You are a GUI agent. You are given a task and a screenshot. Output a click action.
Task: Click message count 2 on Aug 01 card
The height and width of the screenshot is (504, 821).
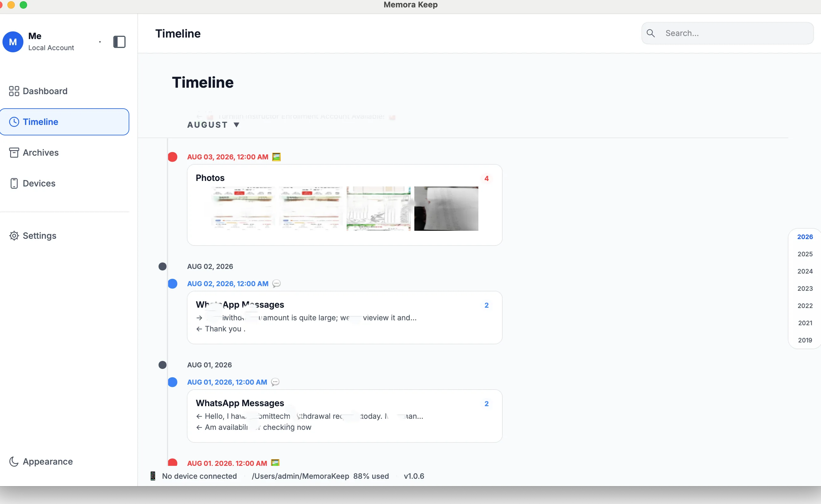click(486, 404)
